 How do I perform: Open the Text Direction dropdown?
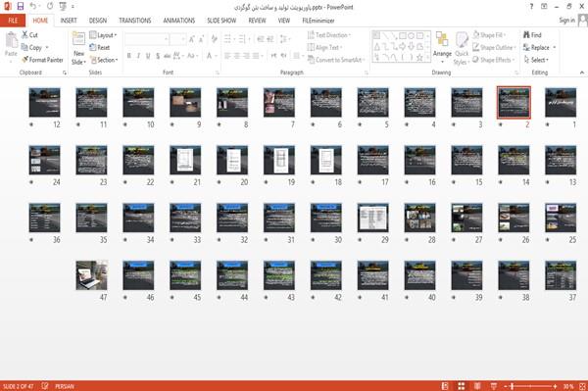click(x=329, y=35)
